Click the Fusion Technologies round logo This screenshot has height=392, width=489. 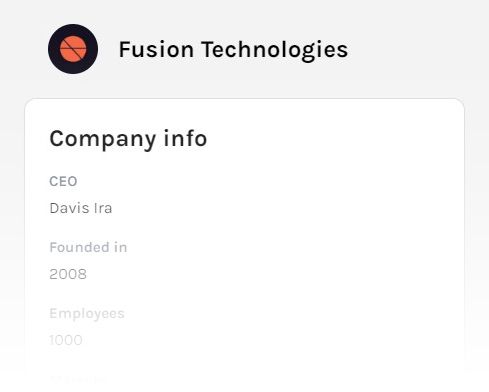(x=73, y=49)
